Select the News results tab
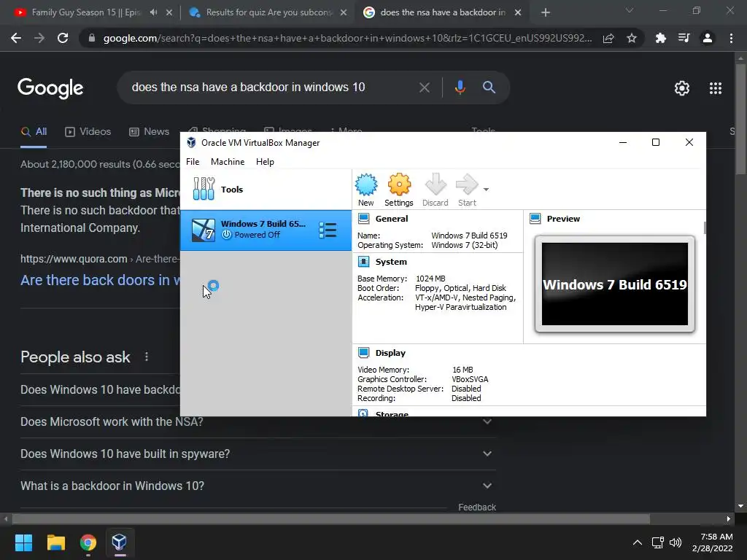The image size is (747, 560). [149, 132]
